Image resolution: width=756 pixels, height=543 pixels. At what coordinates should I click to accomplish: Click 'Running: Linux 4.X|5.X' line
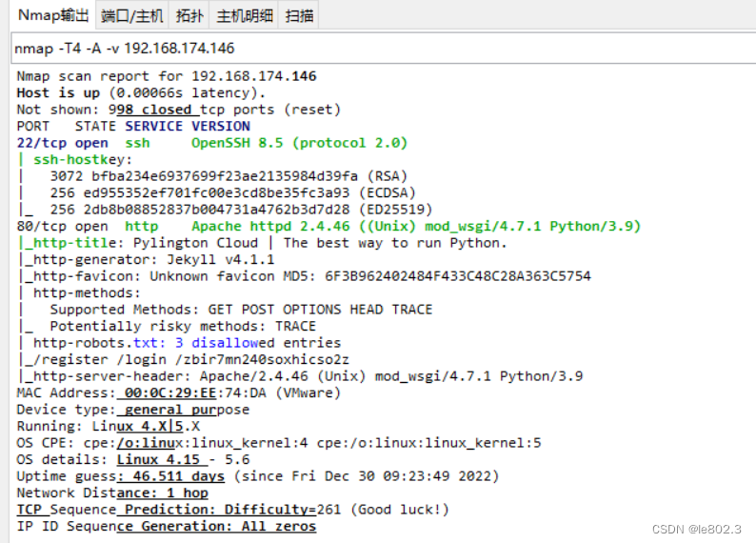click(108, 426)
